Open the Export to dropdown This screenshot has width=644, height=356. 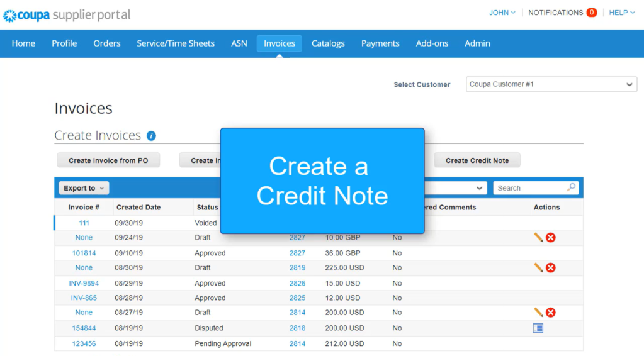pyautogui.click(x=84, y=188)
